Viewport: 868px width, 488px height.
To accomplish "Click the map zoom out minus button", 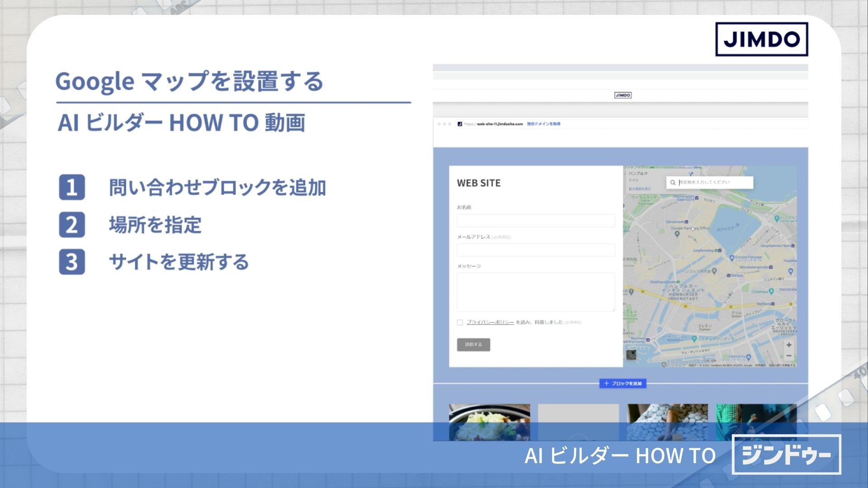I will [789, 356].
